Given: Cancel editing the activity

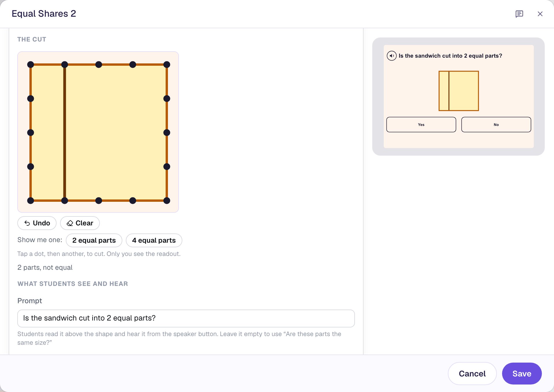Looking at the screenshot, I should 472,374.
